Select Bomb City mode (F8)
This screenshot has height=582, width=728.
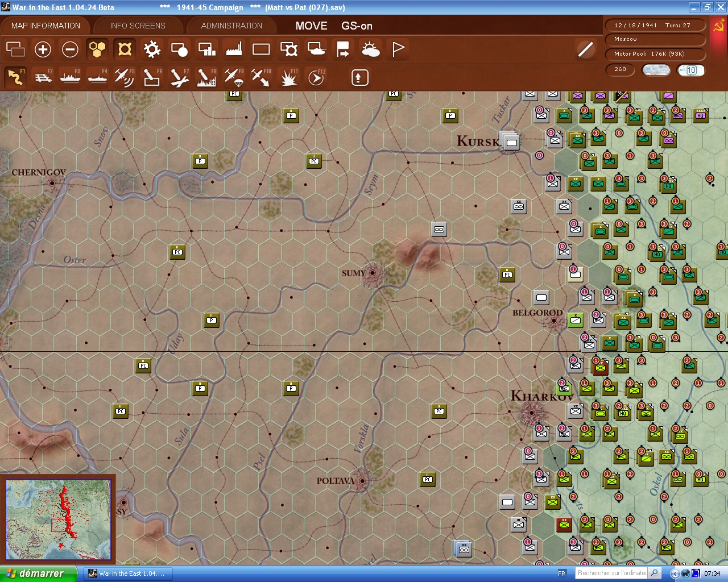pos(206,77)
